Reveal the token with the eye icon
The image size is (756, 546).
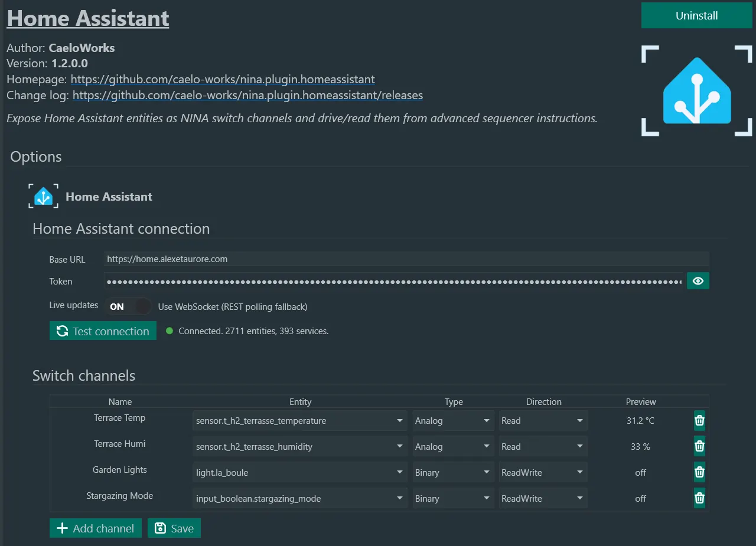698,281
